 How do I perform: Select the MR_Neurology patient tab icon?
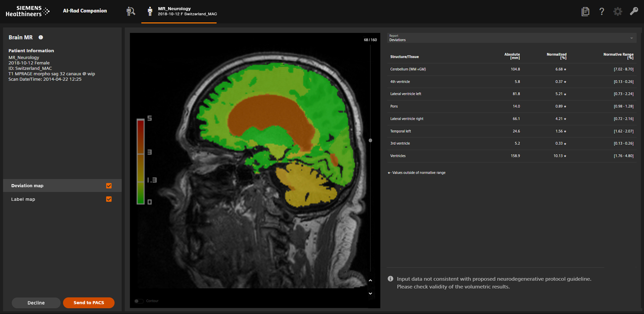[149, 11]
